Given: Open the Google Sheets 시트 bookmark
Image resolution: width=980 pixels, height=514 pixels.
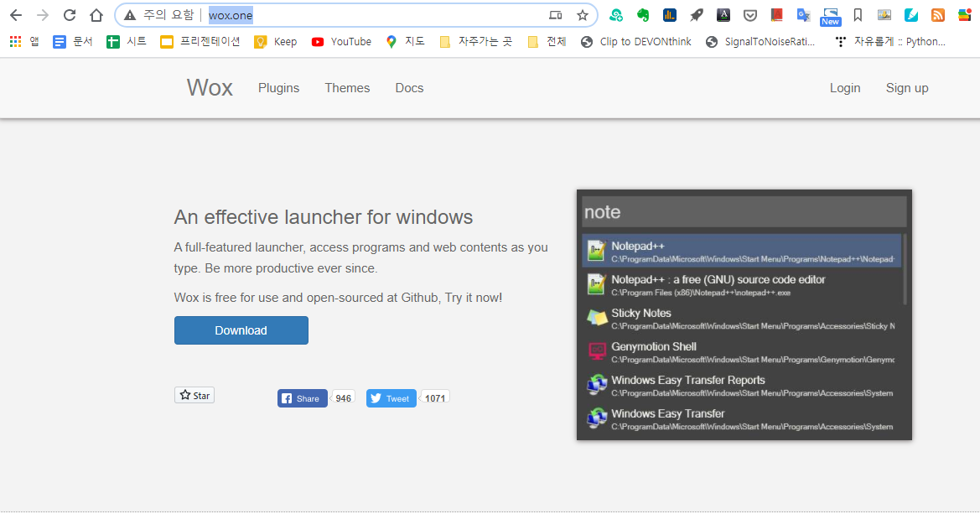Looking at the screenshot, I should coord(127,41).
